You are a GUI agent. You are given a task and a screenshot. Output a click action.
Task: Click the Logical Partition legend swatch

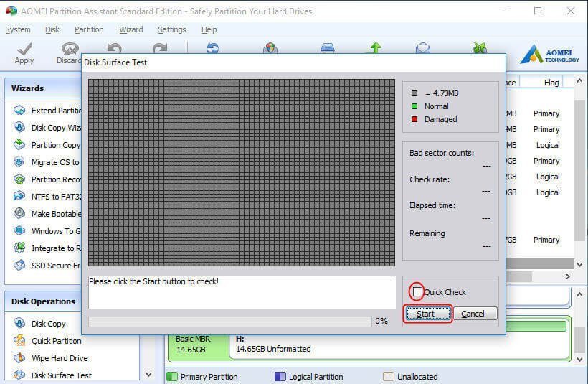point(280,376)
